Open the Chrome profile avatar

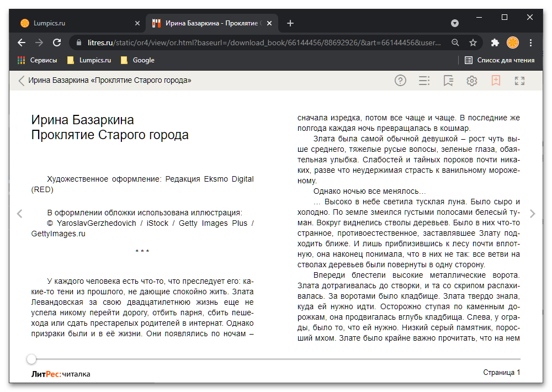[x=513, y=43]
